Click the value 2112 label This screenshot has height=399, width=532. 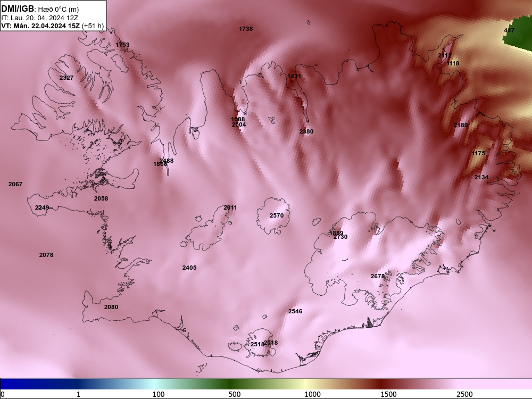445,55
